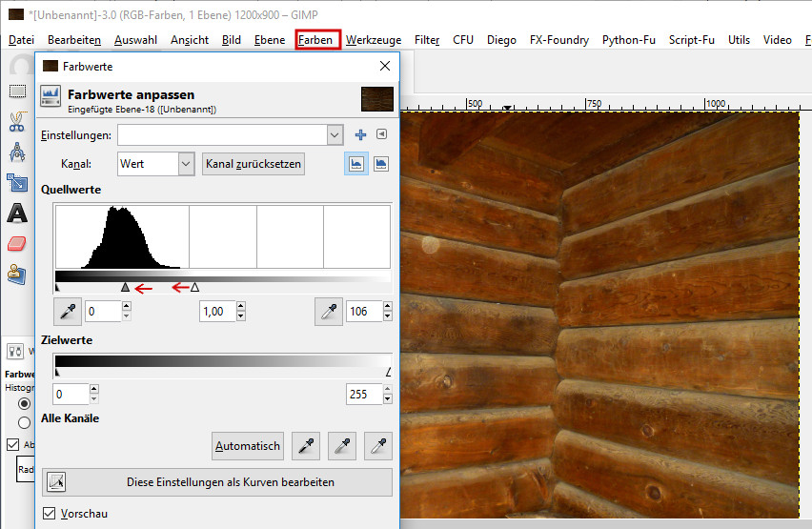Click the black point eyedropper under Quellwerte

click(69, 311)
